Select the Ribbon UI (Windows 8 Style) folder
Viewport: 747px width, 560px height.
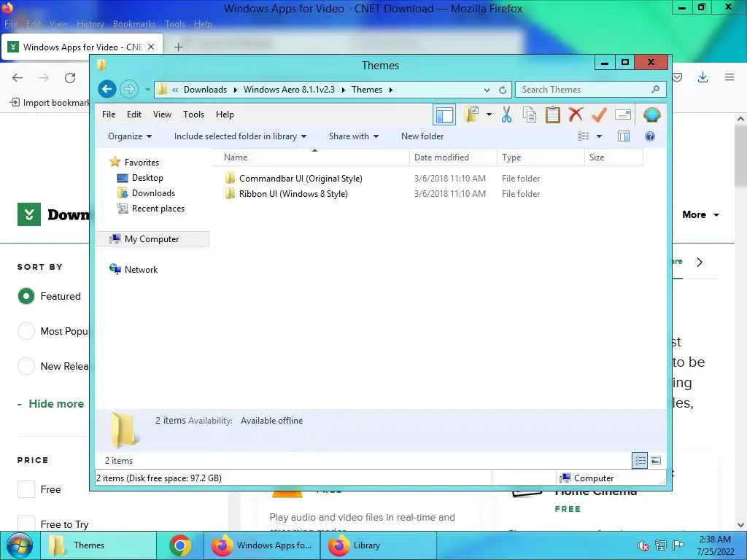(x=293, y=194)
